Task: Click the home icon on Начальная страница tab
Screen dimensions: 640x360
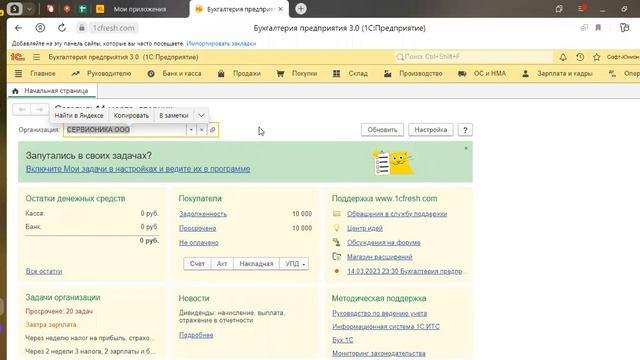Action: tap(16, 91)
